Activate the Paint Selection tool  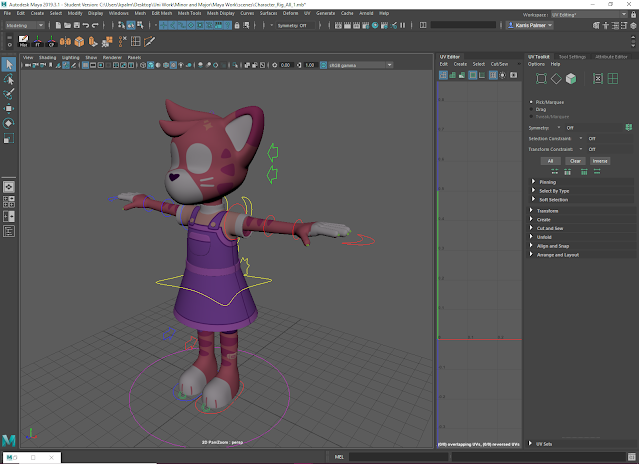pyautogui.click(x=9, y=94)
